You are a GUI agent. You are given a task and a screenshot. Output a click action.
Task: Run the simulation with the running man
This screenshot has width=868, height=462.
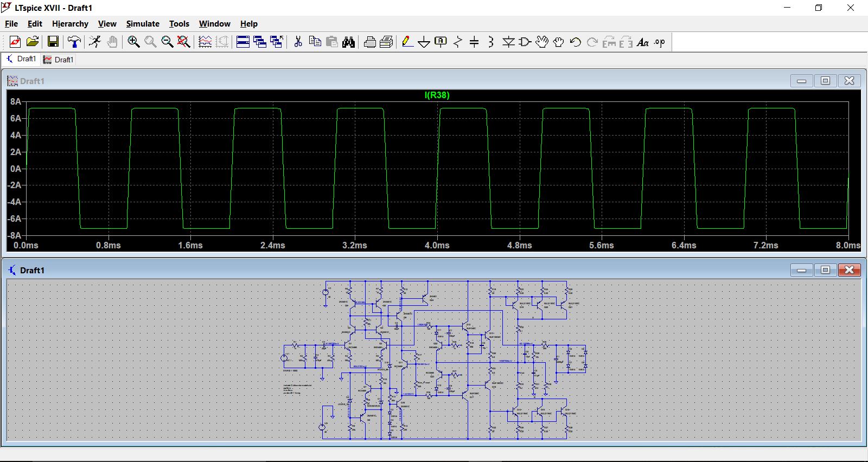95,42
